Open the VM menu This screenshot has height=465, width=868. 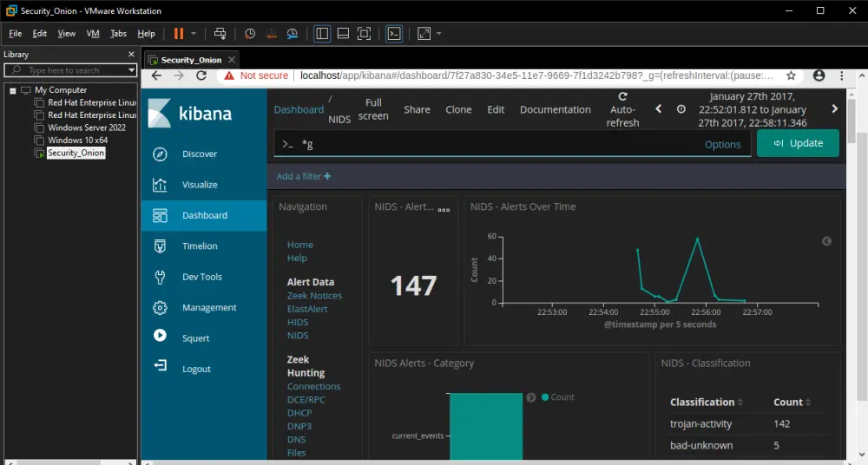tap(93, 34)
